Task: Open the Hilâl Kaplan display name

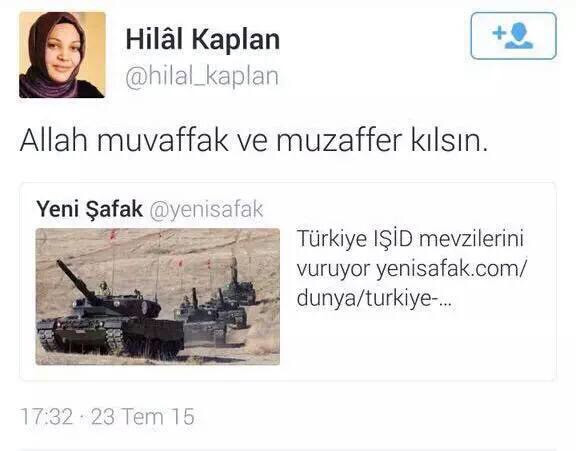Action: (x=203, y=39)
